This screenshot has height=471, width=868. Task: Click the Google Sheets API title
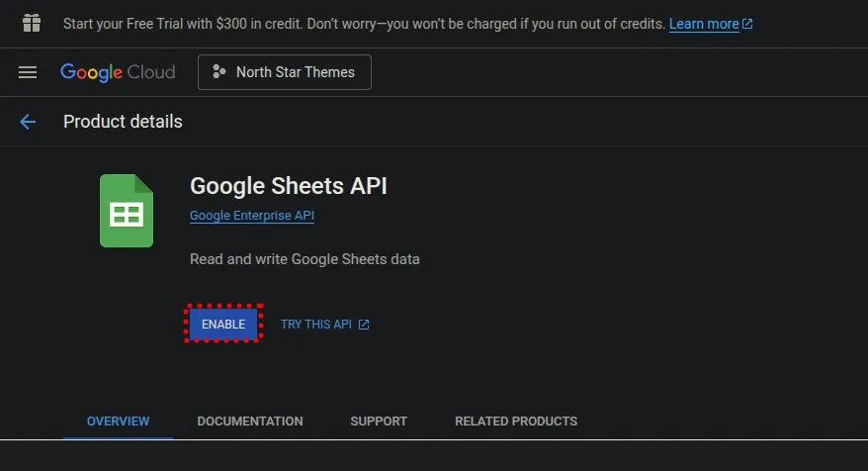pyautogui.click(x=289, y=186)
